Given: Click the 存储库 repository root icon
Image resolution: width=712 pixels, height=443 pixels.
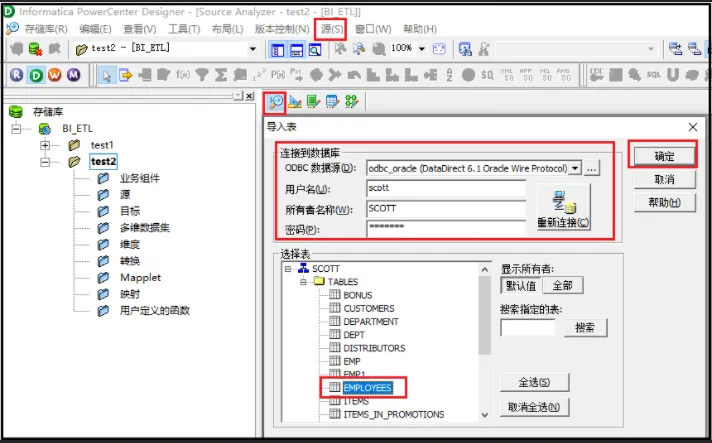Looking at the screenshot, I should tap(16, 112).
